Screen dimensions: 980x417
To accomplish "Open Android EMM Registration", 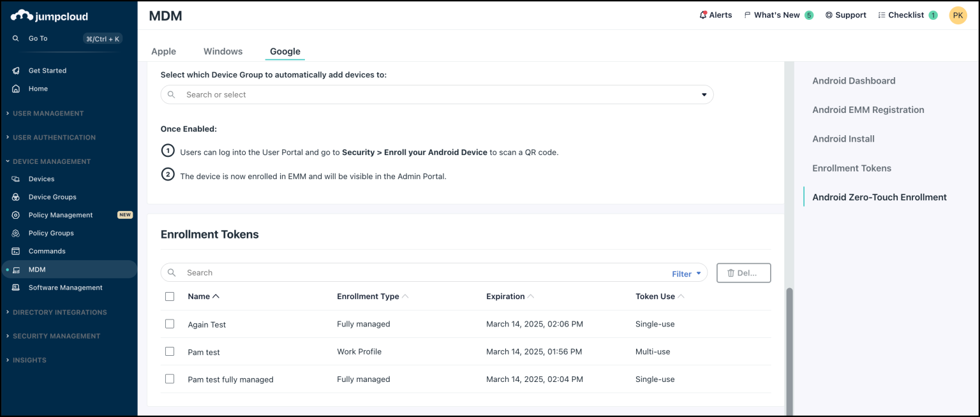I will click(868, 109).
